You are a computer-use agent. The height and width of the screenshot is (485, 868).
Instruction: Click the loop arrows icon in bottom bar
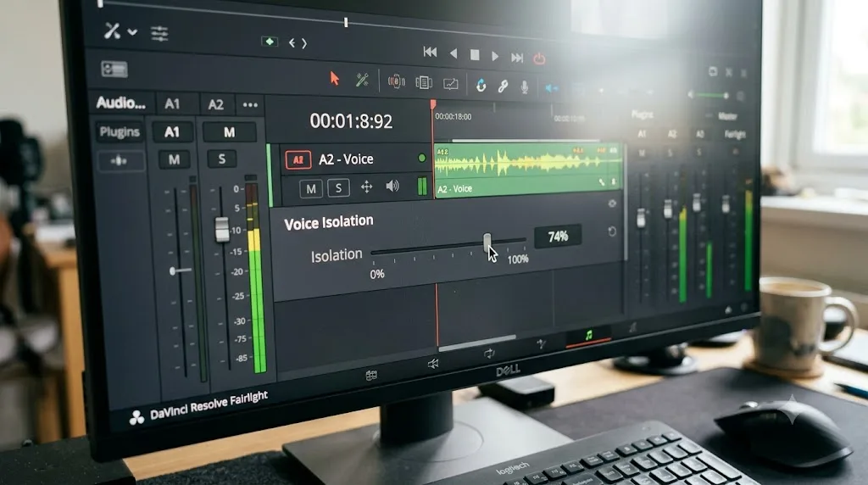click(489, 354)
